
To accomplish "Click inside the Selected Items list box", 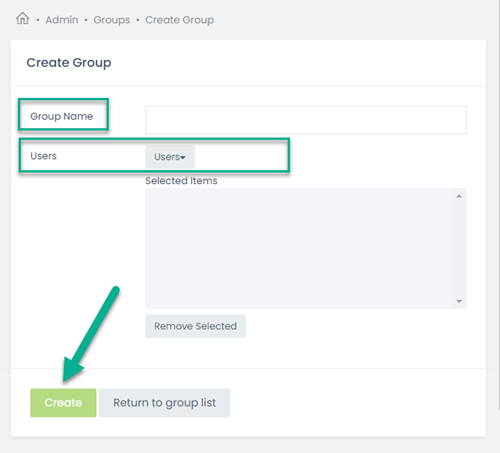I will (299, 248).
